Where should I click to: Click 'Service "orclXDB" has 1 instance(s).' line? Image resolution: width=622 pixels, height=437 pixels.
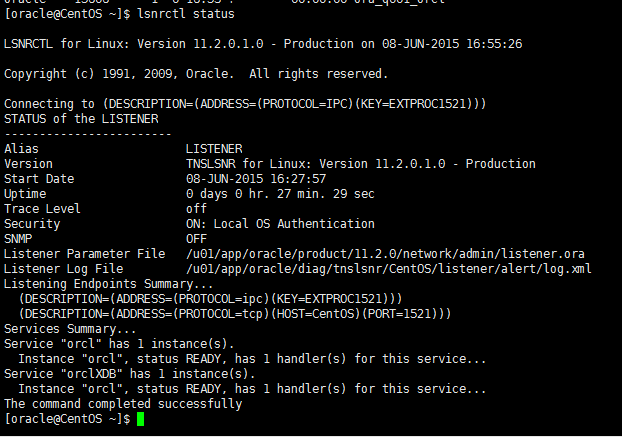[x=130, y=374]
